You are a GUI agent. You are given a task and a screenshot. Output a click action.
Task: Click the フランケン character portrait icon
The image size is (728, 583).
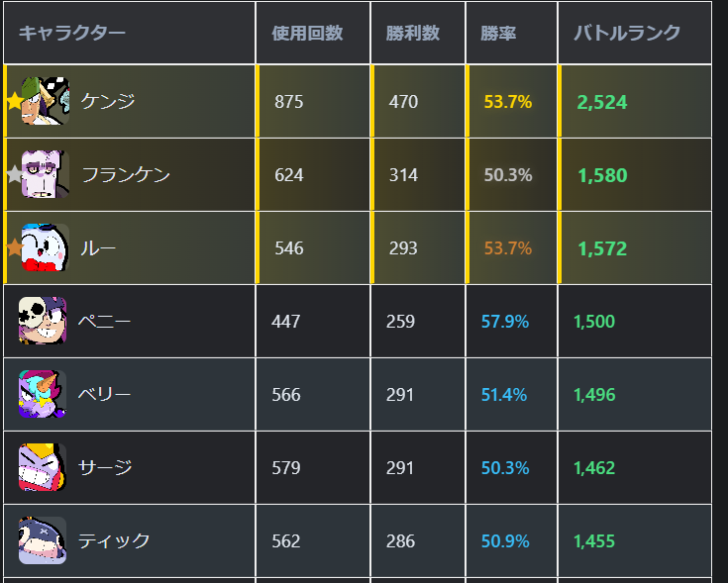tap(46, 175)
